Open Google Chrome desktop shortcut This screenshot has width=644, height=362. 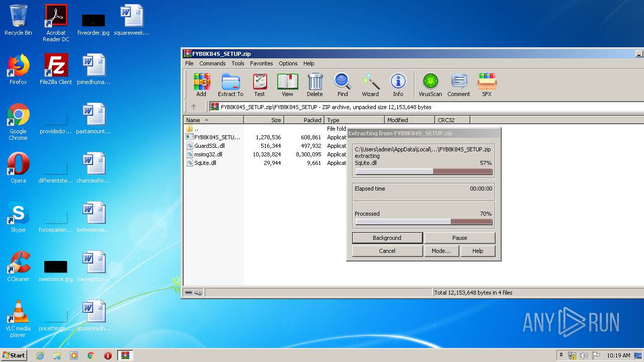(x=18, y=122)
